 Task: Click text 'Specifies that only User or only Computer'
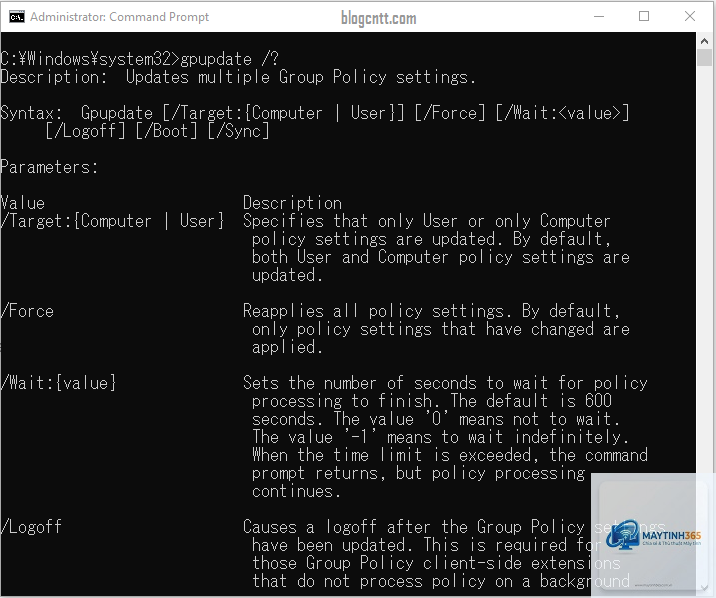tap(426, 221)
